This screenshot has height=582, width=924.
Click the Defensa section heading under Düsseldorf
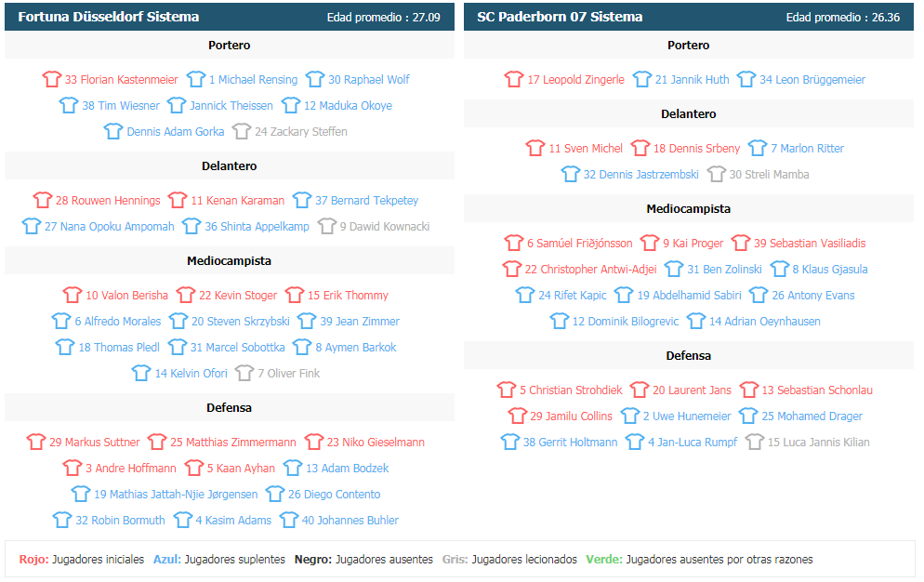pyautogui.click(x=230, y=407)
